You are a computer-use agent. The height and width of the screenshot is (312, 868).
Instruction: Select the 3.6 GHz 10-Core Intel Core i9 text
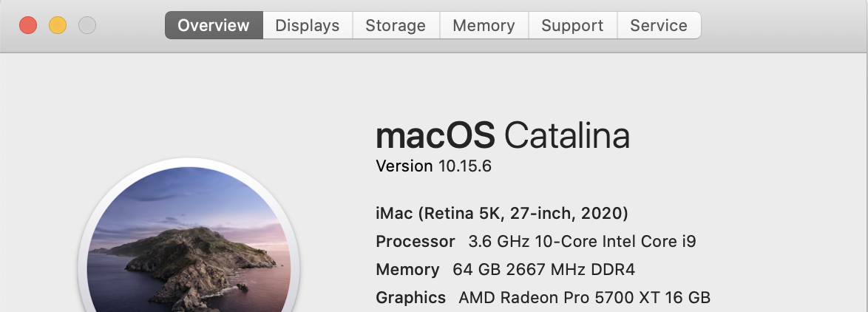[582, 242]
